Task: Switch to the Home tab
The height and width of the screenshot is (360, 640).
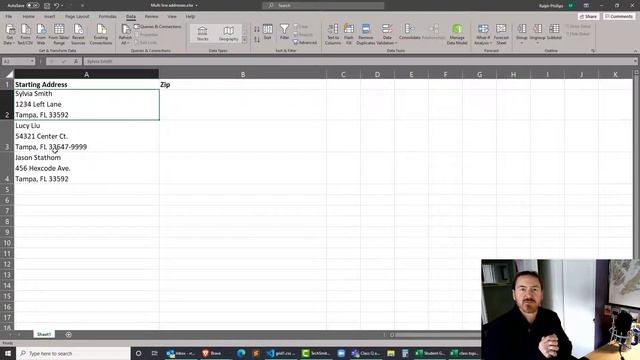Action: pos(28,16)
